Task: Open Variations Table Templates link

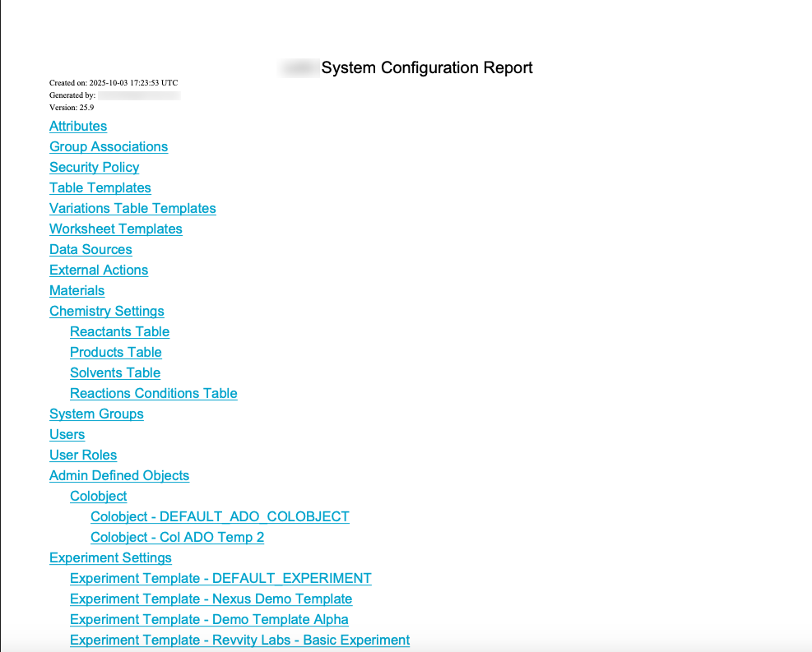Action: tap(132, 208)
